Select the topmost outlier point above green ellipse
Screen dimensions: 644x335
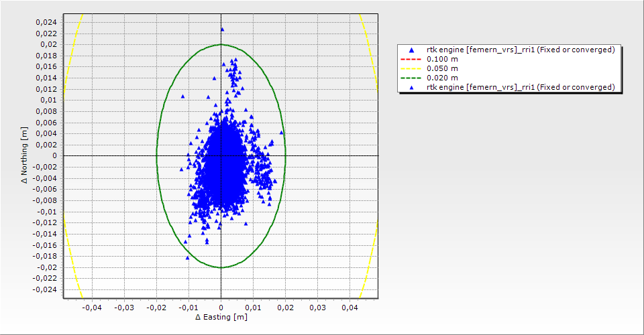coord(222,29)
